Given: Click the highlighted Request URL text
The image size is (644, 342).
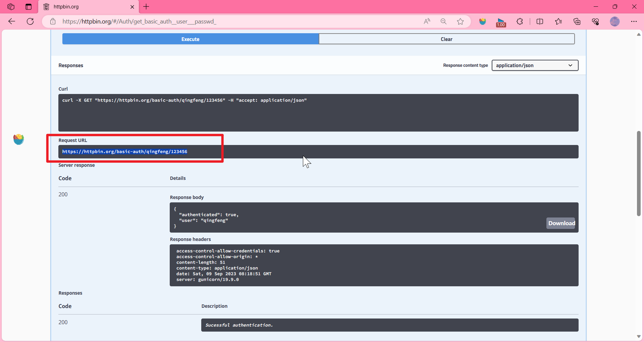Looking at the screenshot, I should click(x=125, y=152).
